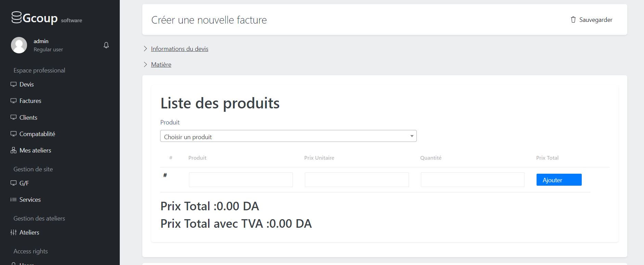Click the Mes ateliers boxes icon
The width and height of the screenshot is (644, 265).
point(13,150)
